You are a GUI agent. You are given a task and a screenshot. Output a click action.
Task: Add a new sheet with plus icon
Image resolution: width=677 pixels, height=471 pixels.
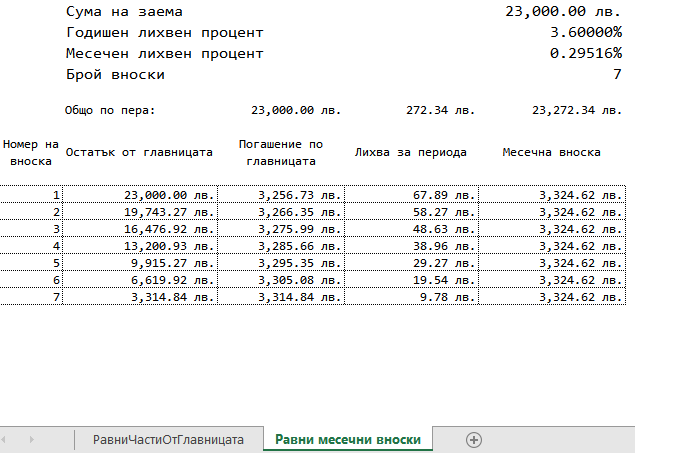[474, 440]
